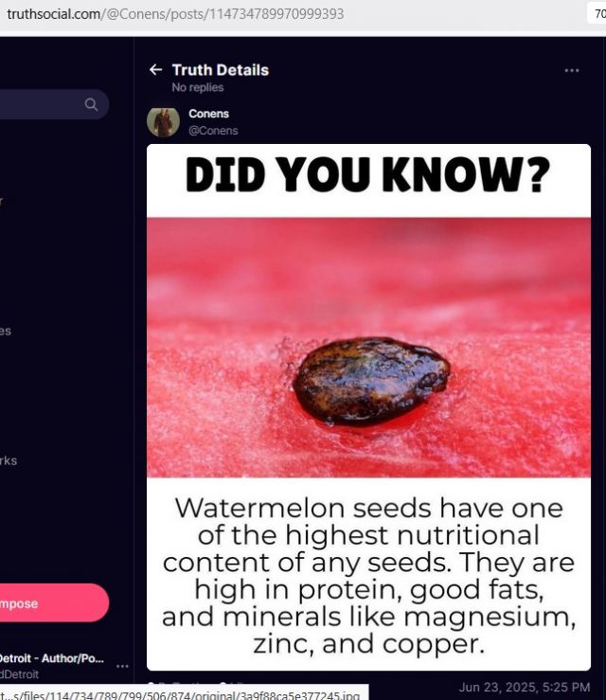Open the three-dot menu in Truth Details header

pyautogui.click(x=572, y=70)
